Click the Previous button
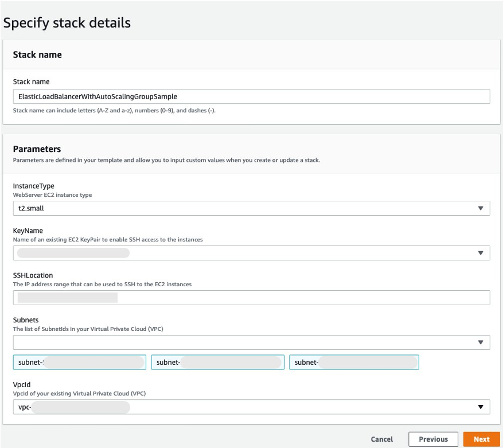 coord(433,439)
